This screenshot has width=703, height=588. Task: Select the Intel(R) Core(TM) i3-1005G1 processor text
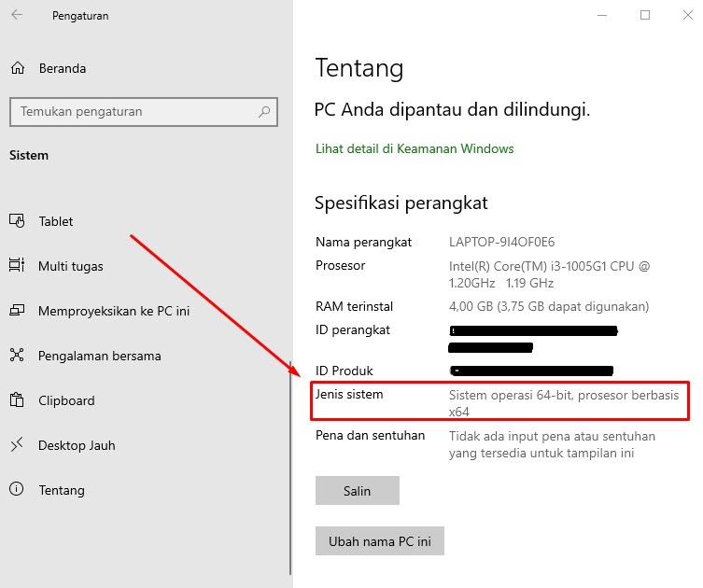[549, 274]
